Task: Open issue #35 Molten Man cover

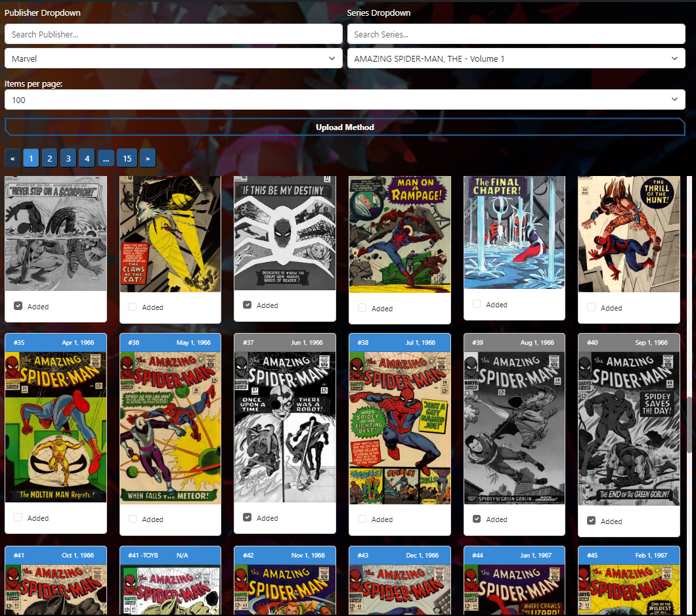Action: coord(56,427)
